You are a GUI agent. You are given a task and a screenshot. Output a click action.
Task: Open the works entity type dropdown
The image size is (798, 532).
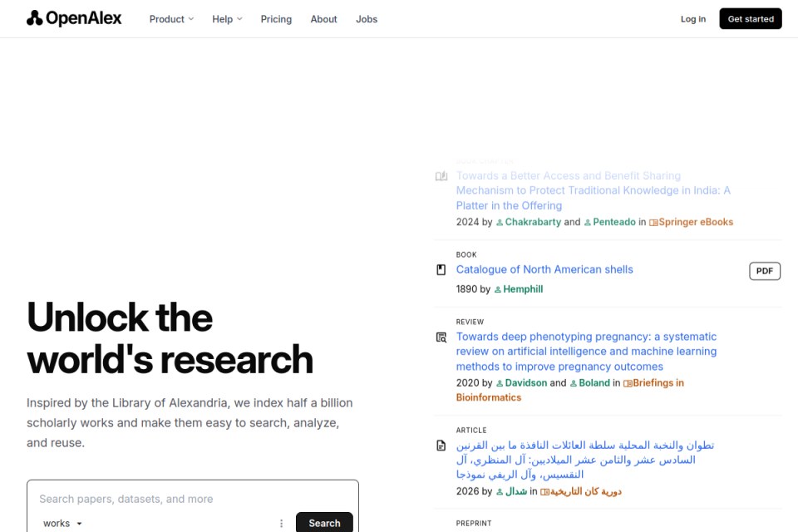point(62,524)
